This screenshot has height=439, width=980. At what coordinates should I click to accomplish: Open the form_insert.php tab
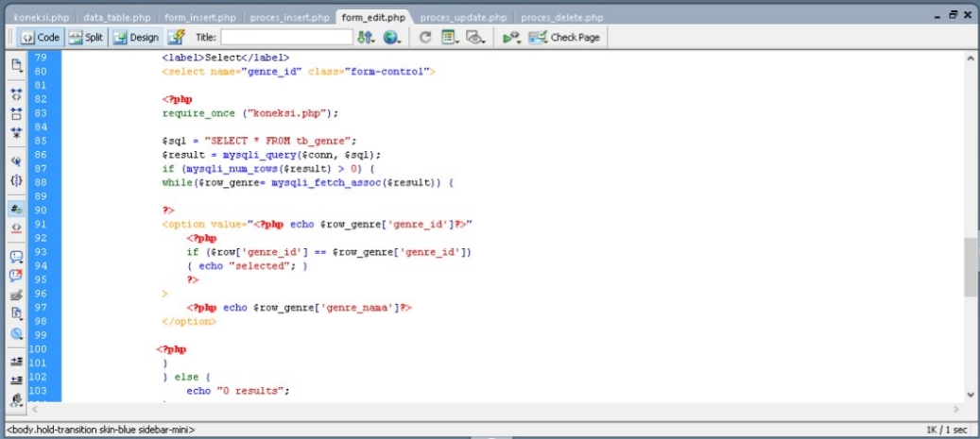point(199,18)
